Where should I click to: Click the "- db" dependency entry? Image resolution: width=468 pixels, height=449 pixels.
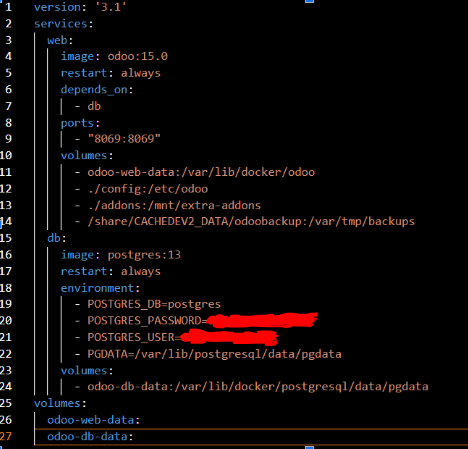88,106
